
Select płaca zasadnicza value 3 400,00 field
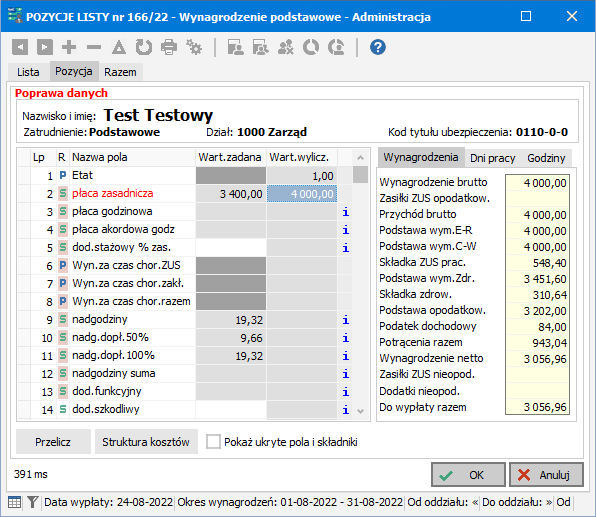point(231,194)
